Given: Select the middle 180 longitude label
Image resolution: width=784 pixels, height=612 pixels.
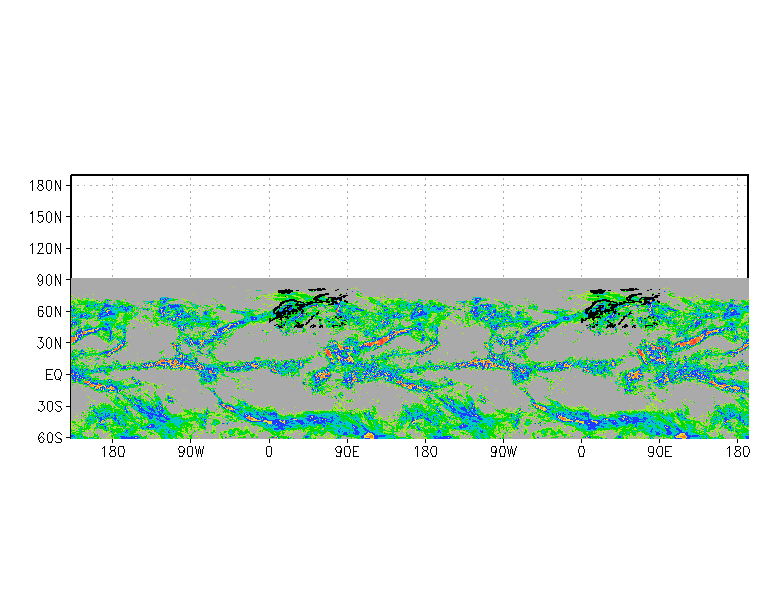Looking at the screenshot, I should [425, 453].
